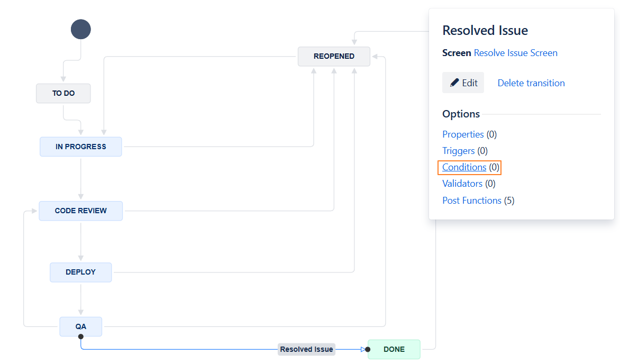The image size is (620, 364).
Task: Click the dot beside DONE status
Action: point(368,349)
